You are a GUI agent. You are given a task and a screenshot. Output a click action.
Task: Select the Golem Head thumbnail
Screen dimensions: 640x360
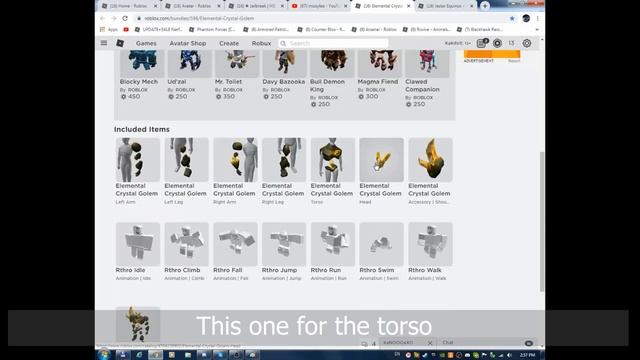click(382, 160)
